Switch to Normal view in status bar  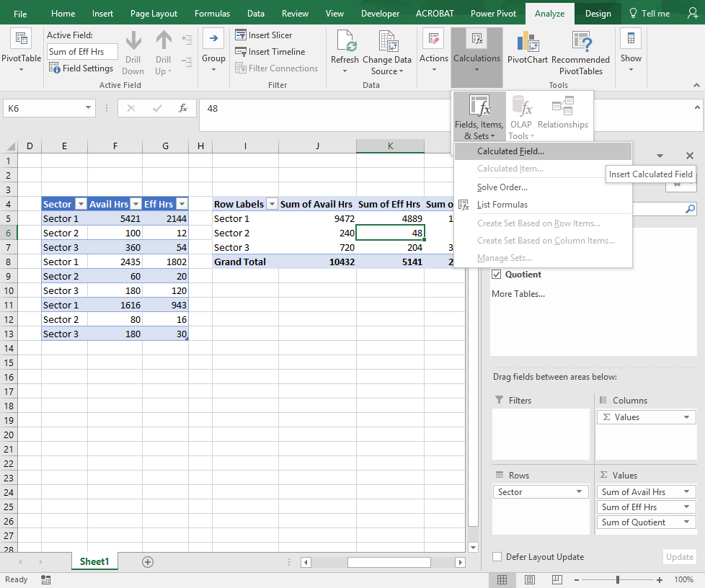502,580
